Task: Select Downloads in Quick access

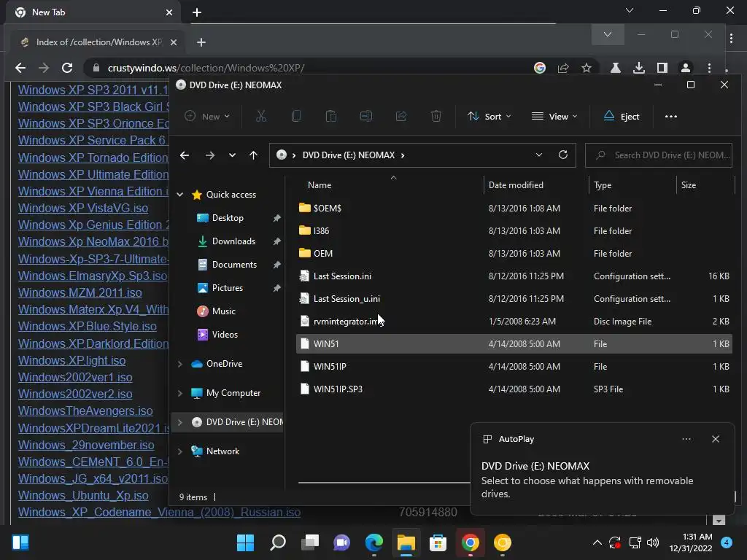Action: tap(233, 241)
